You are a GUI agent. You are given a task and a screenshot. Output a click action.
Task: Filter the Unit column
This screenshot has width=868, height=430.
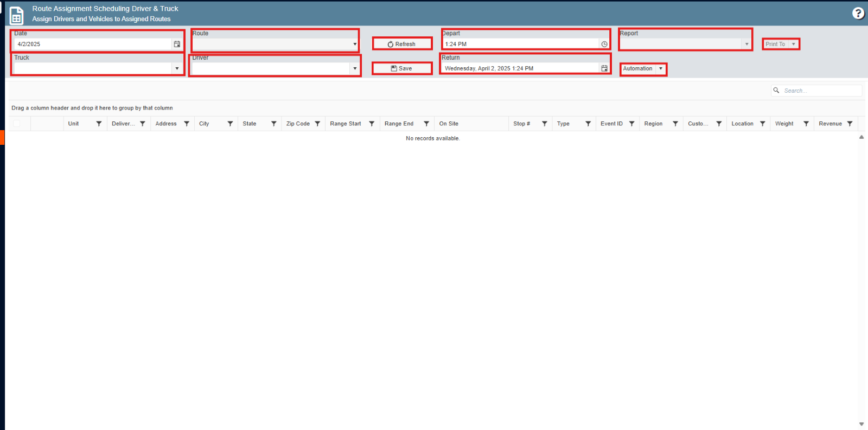click(99, 124)
